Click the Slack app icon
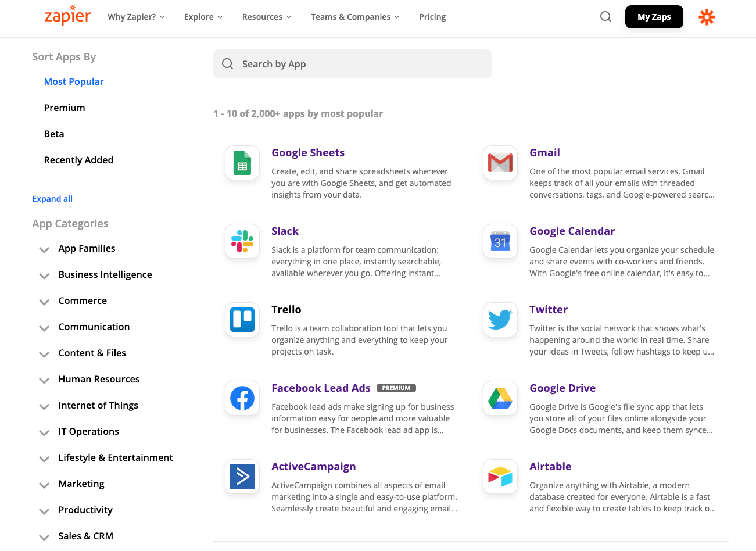756x551 pixels. click(242, 241)
